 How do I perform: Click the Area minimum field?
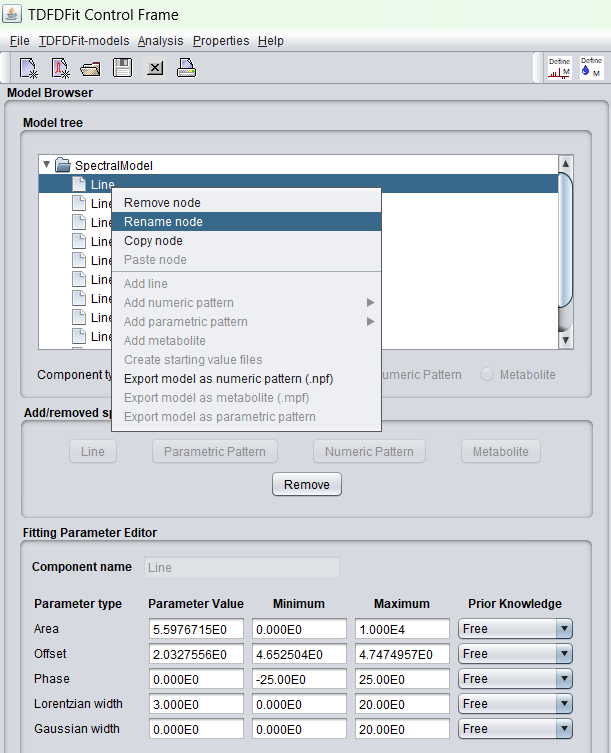pyautogui.click(x=299, y=629)
